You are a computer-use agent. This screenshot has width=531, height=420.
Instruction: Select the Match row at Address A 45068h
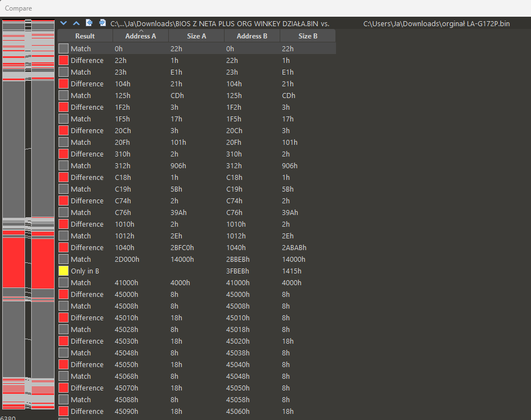(197, 376)
